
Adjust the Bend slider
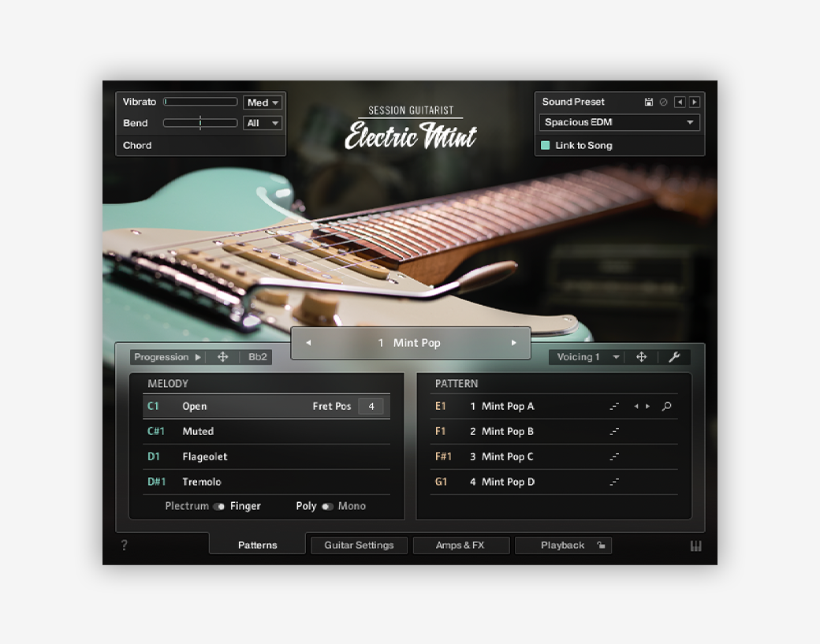(x=200, y=124)
